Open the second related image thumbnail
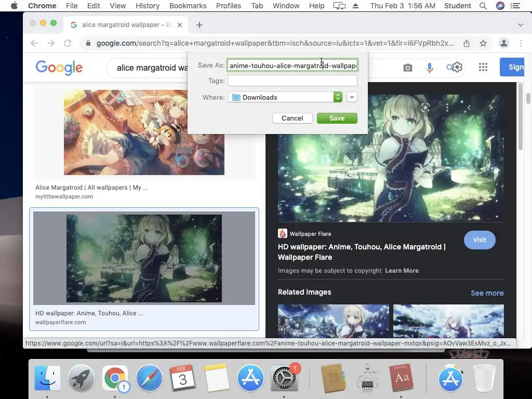532x399 pixels. point(448,321)
